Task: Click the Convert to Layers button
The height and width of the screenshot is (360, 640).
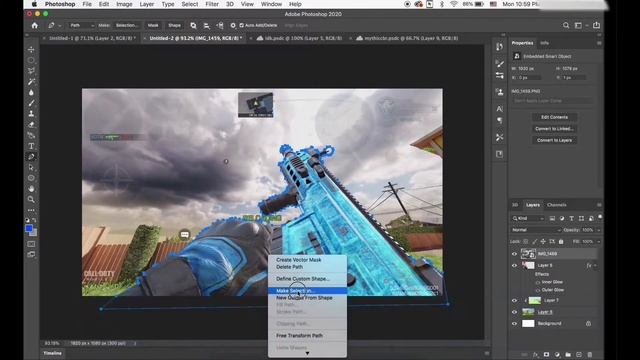Action: tap(554, 140)
